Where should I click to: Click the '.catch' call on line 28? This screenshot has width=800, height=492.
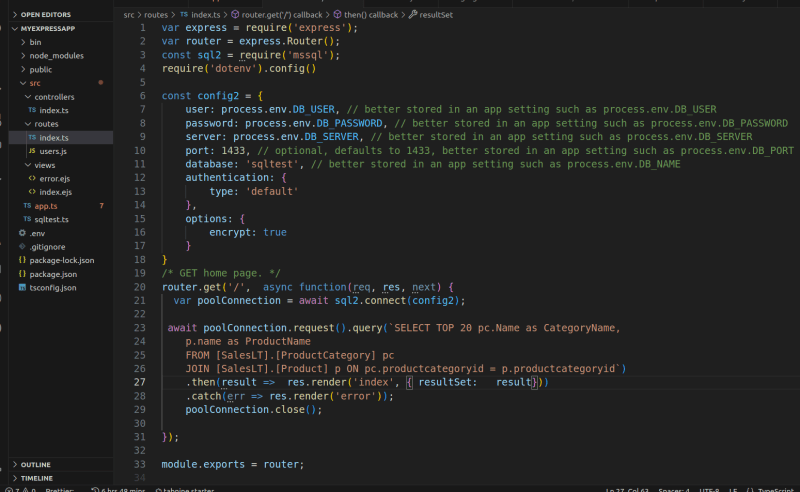pyautogui.click(x=204, y=396)
